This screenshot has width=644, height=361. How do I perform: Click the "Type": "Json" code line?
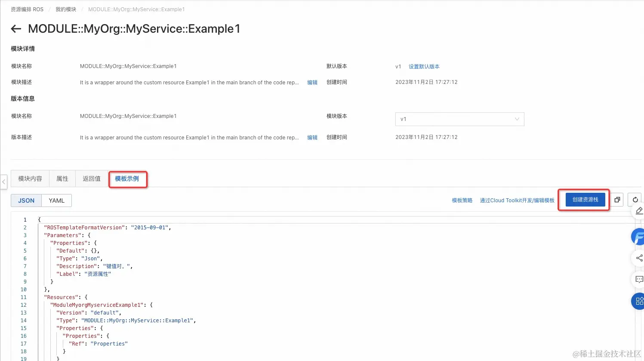pos(79,259)
